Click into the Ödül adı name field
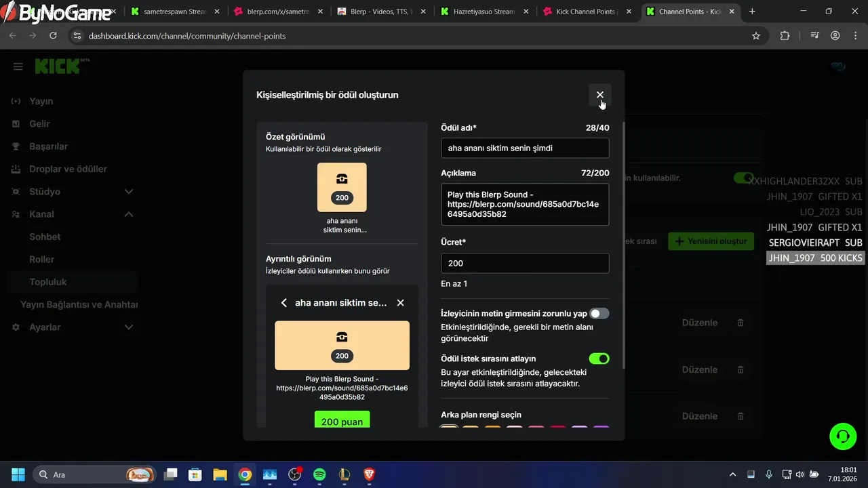868x488 pixels. [x=525, y=148]
